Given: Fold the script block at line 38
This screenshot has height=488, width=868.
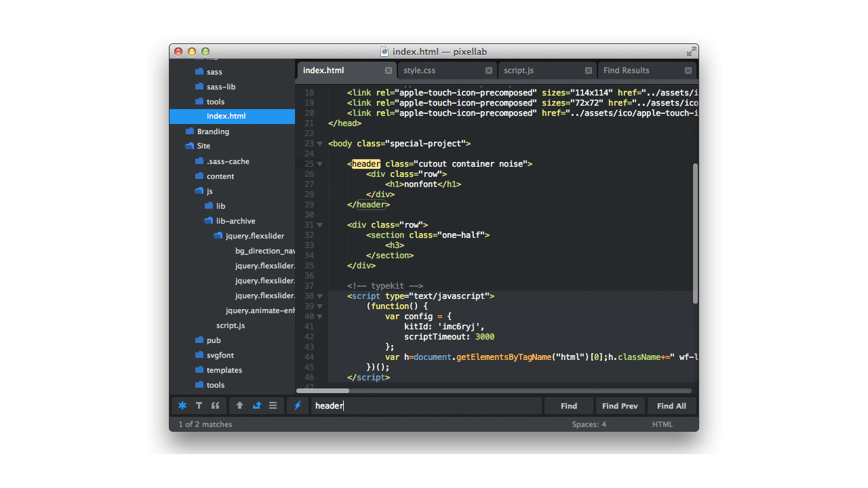Looking at the screenshot, I should pyautogui.click(x=320, y=296).
